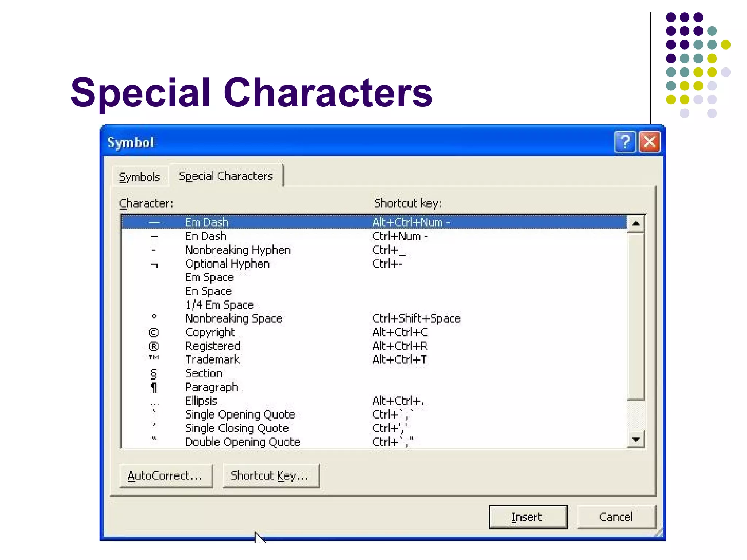Choose the Registered character row
Image resolution: width=747 pixels, height=560 pixels.
[x=374, y=346]
